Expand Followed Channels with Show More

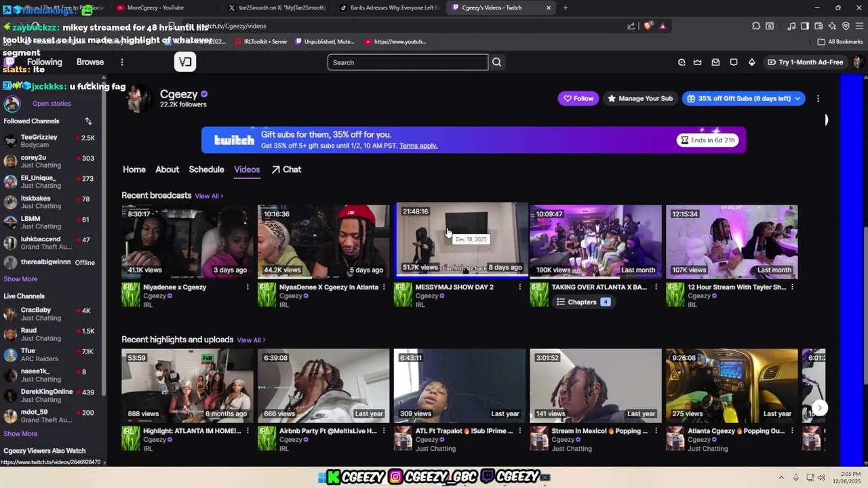click(x=20, y=279)
